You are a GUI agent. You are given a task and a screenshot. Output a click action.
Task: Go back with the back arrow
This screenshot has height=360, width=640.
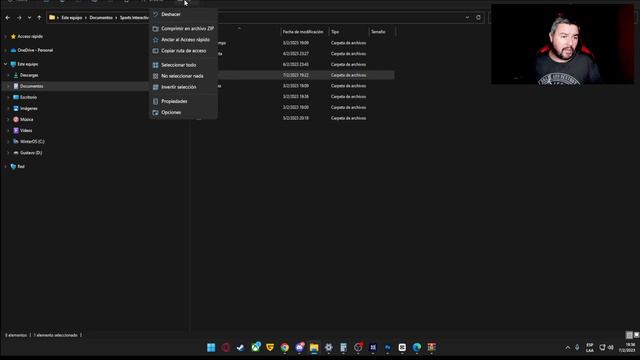tap(8, 18)
